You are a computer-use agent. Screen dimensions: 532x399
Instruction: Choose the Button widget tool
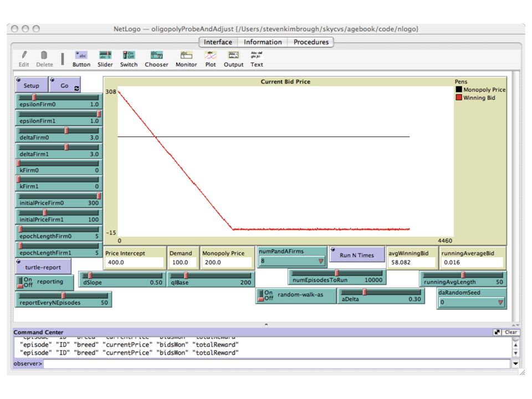(81, 59)
